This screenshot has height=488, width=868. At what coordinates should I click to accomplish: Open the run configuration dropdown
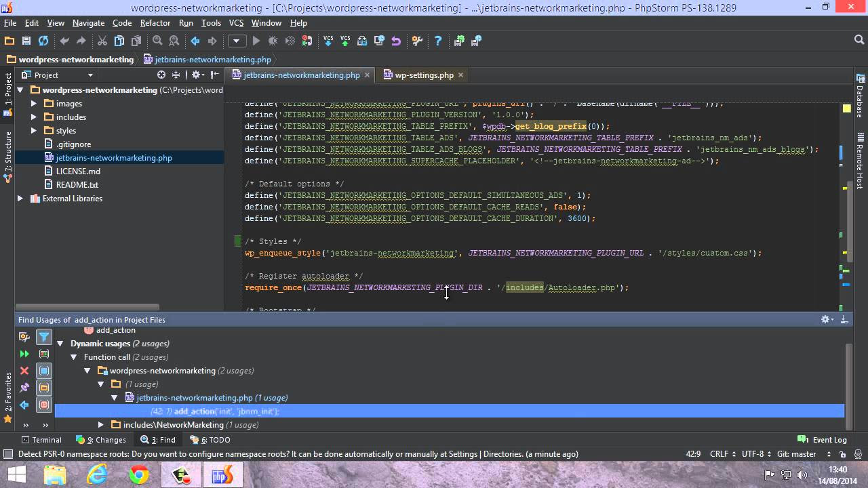(237, 41)
